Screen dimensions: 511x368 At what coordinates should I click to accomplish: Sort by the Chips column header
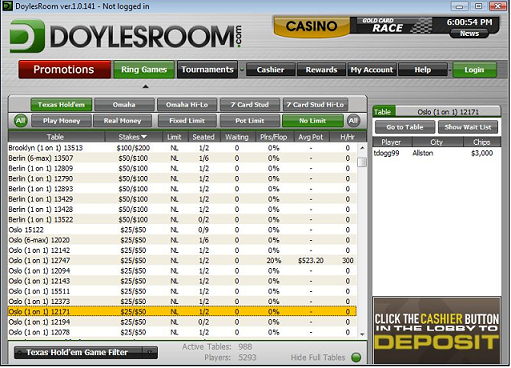pos(482,142)
